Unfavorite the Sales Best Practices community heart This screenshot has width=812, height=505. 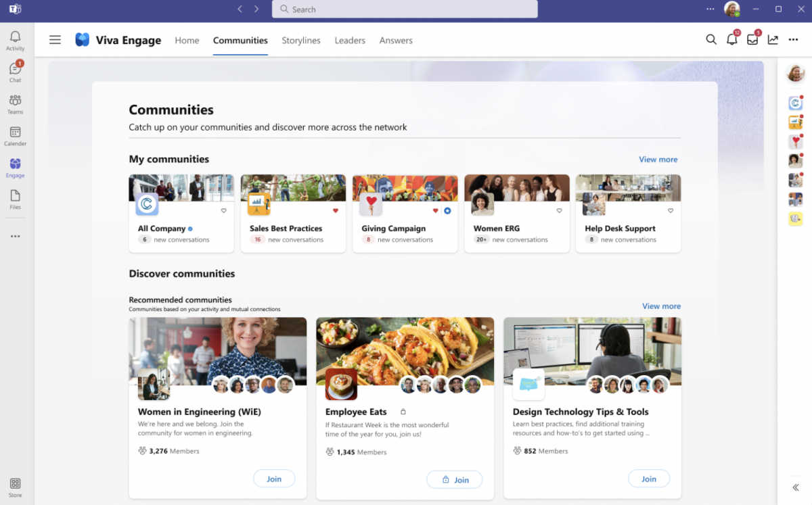tap(335, 210)
